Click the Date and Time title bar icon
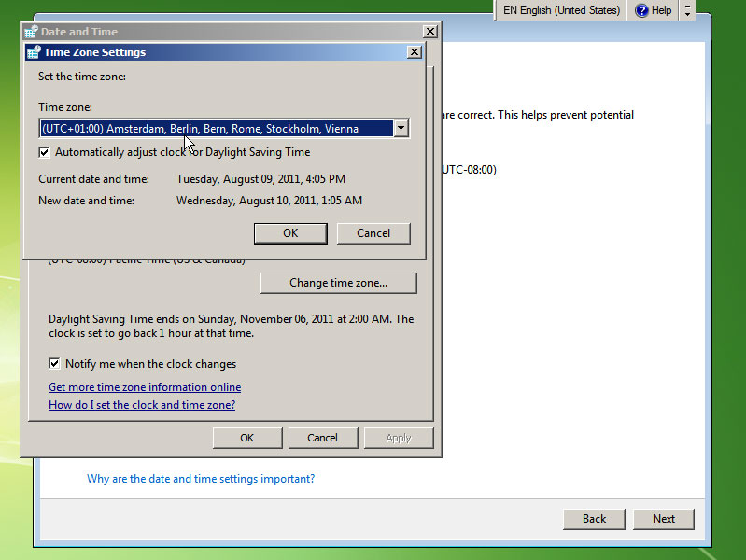This screenshot has width=746, height=560. 31,32
